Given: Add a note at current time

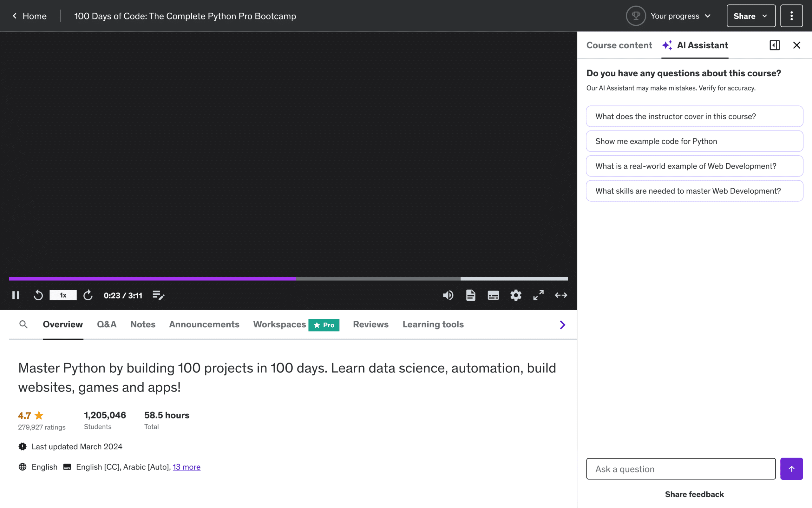Looking at the screenshot, I should point(158,295).
